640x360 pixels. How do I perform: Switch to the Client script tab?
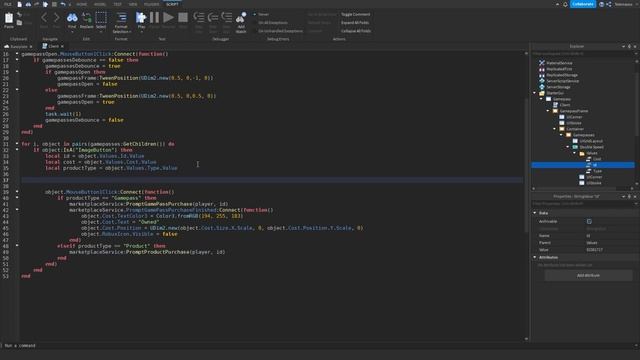pos(53,46)
